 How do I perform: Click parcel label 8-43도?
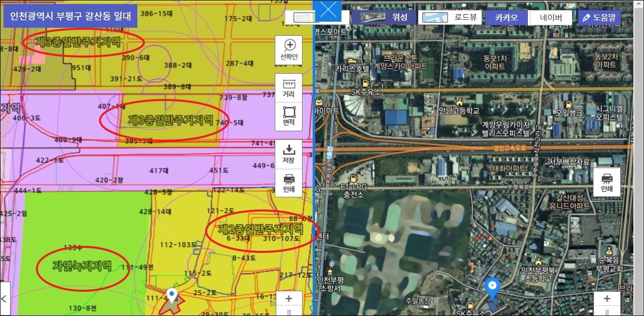(244, 257)
